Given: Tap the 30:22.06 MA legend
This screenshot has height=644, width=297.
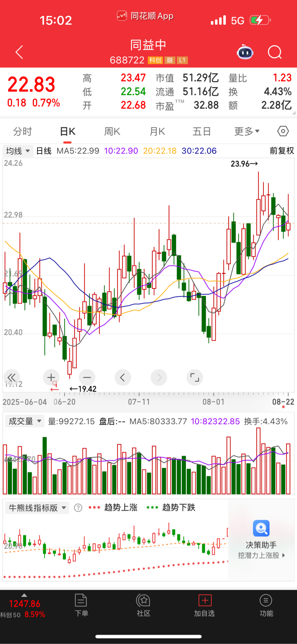Looking at the screenshot, I should click(199, 151).
